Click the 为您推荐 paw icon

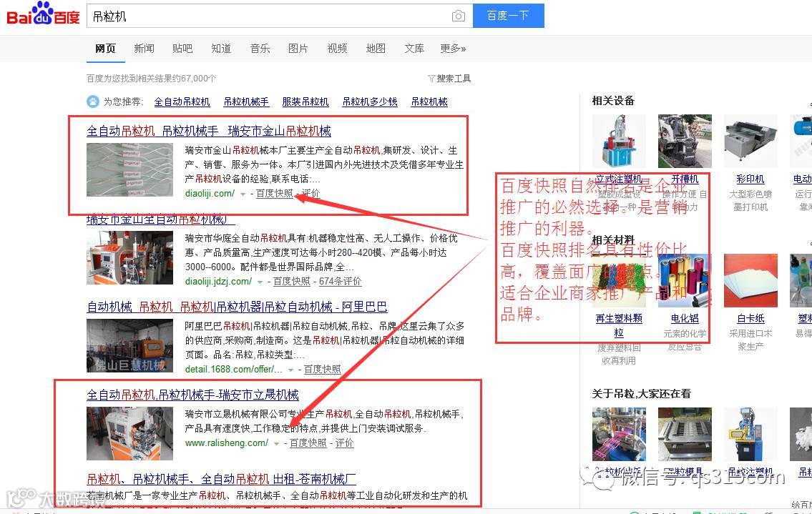click(93, 102)
